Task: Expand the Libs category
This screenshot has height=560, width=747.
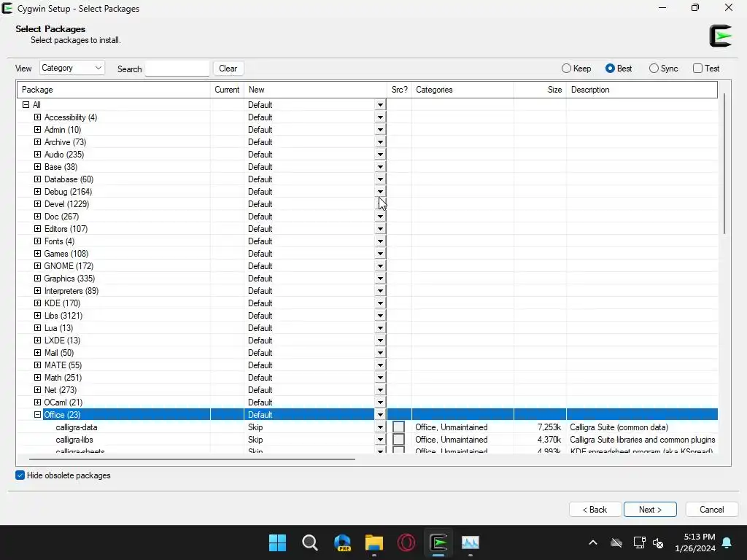Action: (38, 315)
